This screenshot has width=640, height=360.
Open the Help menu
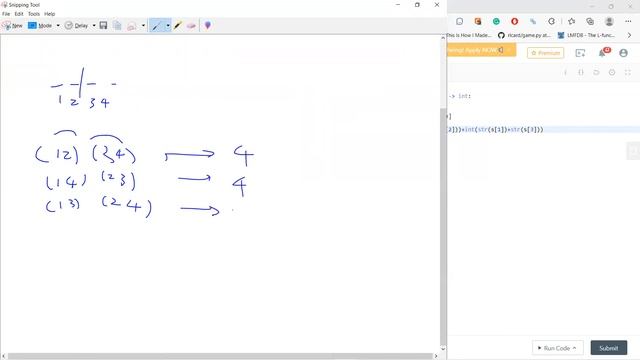click(x=49, y=14)
